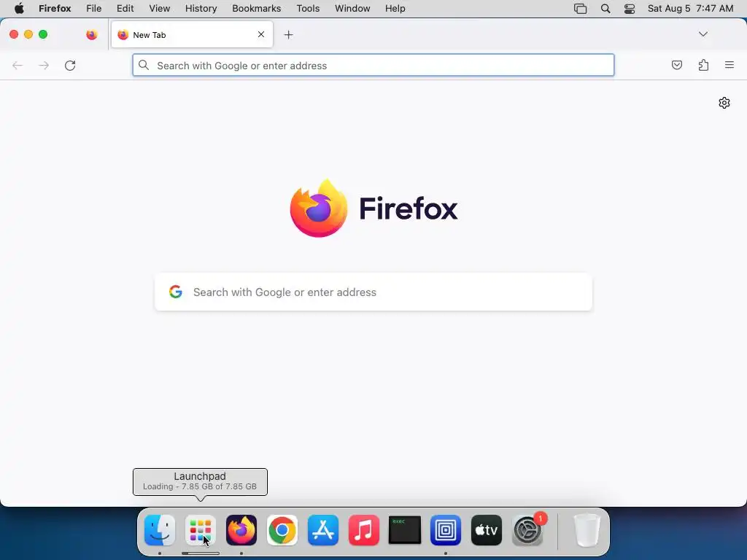
Task: Open System Settings from the Dock
Action: (x=527, y=530)
